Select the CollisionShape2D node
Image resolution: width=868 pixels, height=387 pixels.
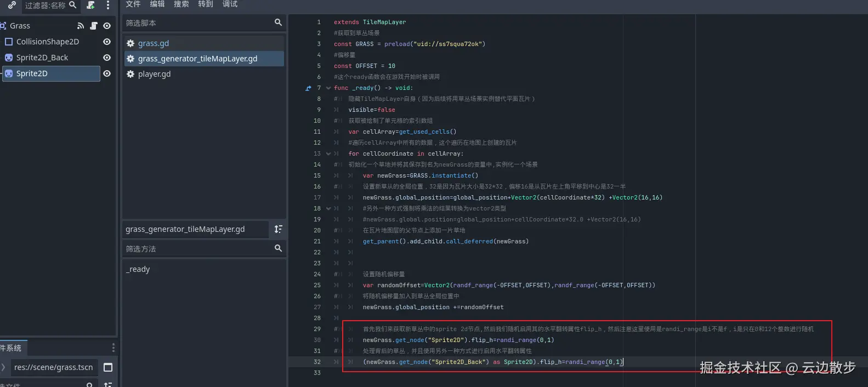(x=48, y=42)
